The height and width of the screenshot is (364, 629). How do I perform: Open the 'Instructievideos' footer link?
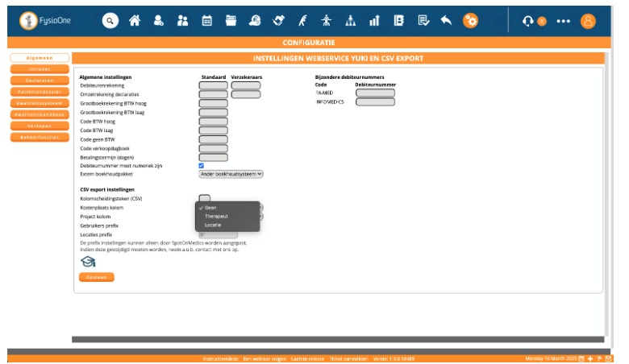tap(219, 358)
